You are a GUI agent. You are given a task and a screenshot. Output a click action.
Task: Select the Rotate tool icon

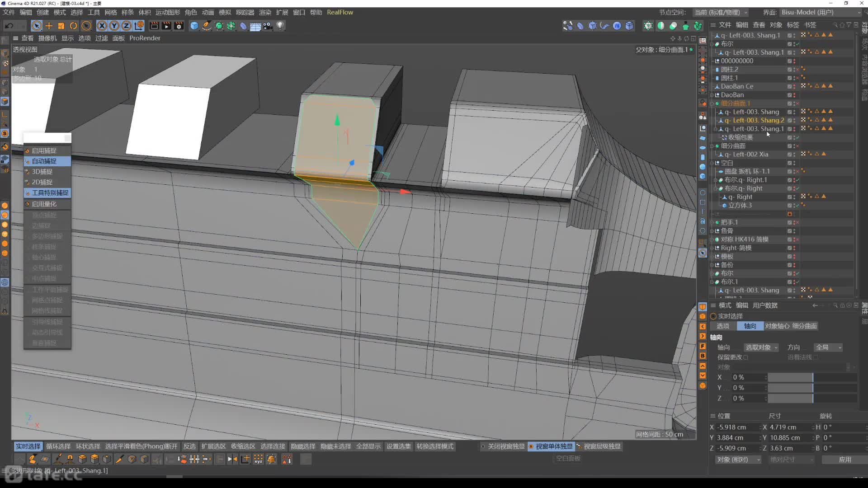tap(73, 26)
